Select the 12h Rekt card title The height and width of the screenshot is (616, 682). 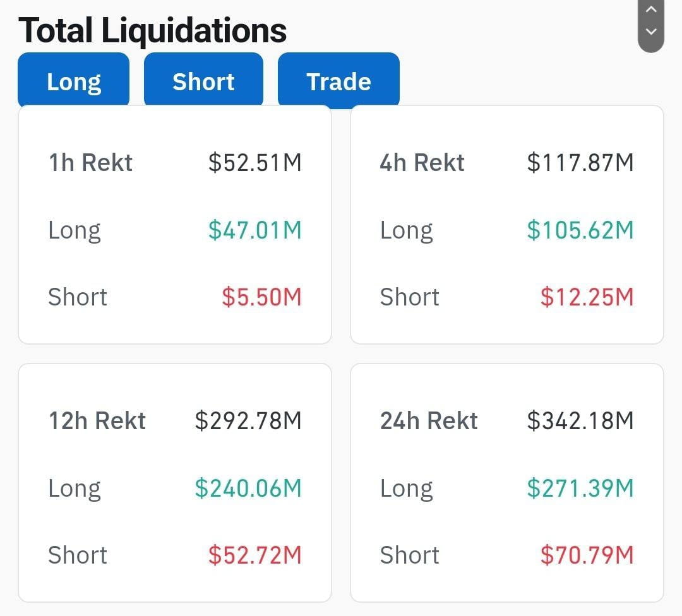coord(97,421)
